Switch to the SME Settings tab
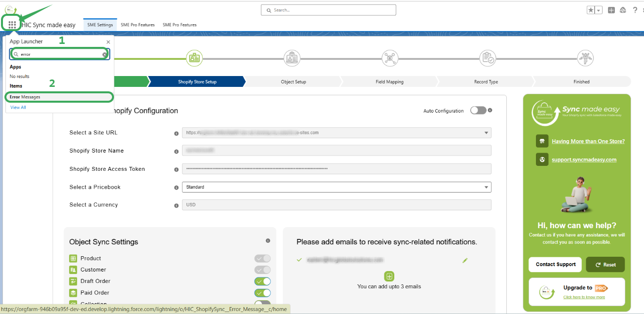644x314 pixels. click(100, 25)
